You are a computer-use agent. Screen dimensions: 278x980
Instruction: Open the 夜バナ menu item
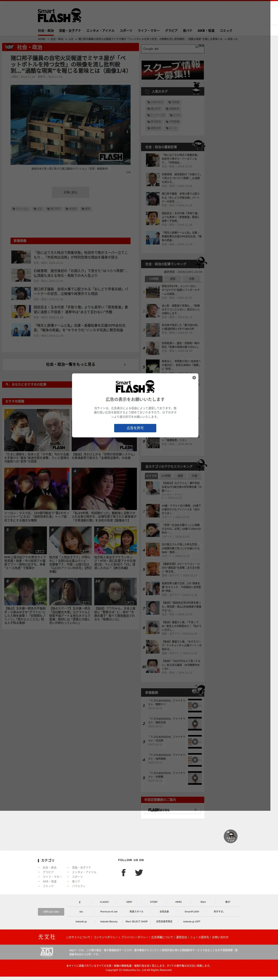[x=187, y=31]
